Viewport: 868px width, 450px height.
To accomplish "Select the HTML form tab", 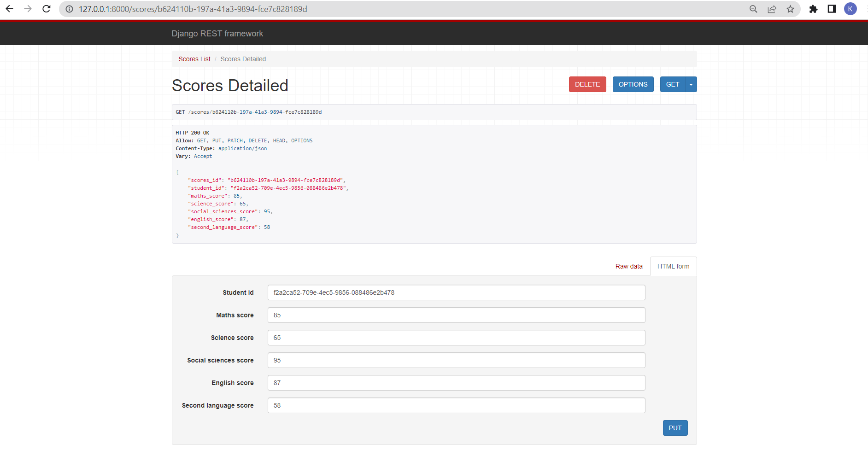I will 673,266.
